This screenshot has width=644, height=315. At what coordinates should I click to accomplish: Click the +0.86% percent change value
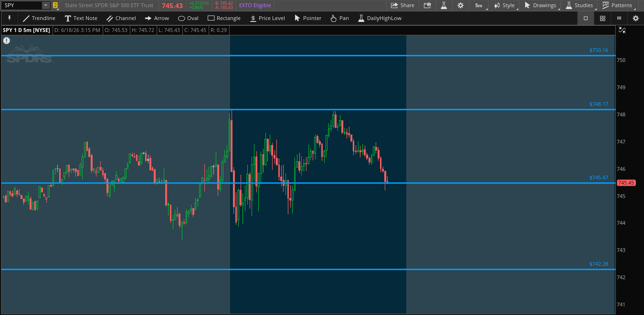click(x=195, y=8)
